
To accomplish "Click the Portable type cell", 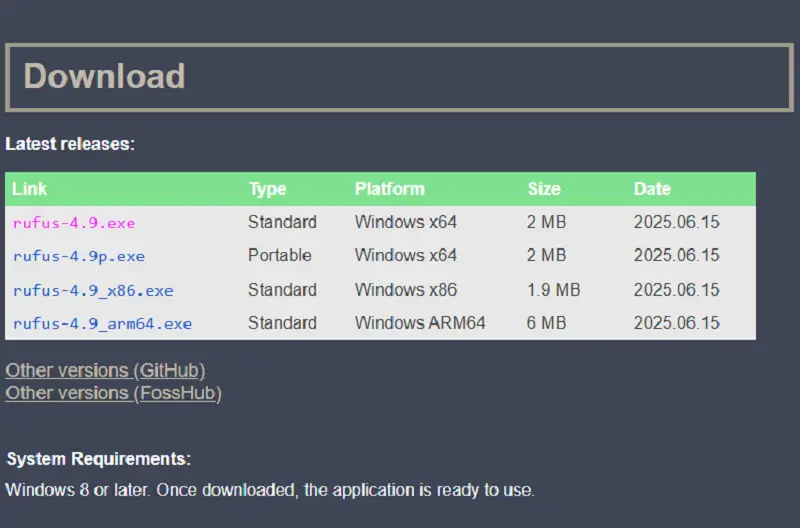I will (280, 256).
